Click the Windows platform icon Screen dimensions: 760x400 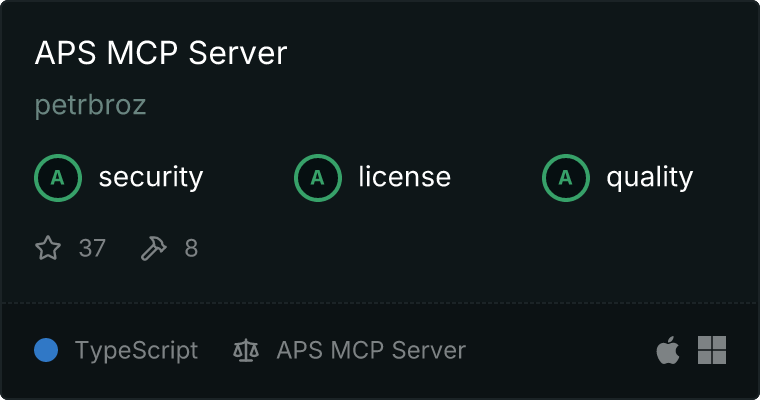click(712, 350)
